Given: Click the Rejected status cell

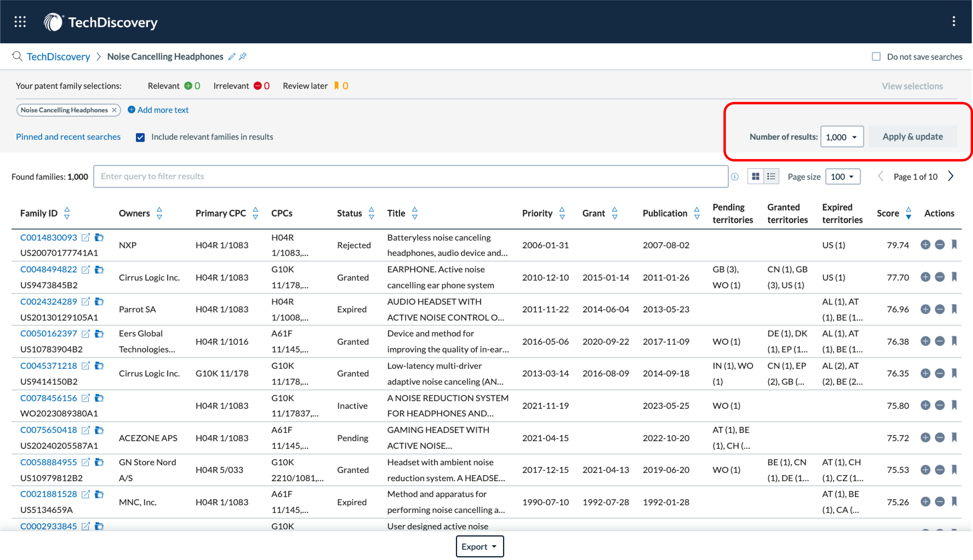Looking at the screenshot, I should 354,246.
